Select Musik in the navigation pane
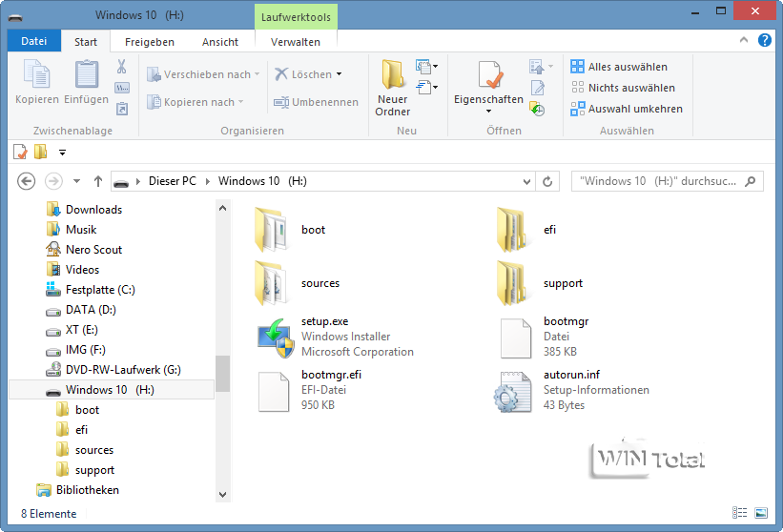The image size is (783, 532). (81, 230)
